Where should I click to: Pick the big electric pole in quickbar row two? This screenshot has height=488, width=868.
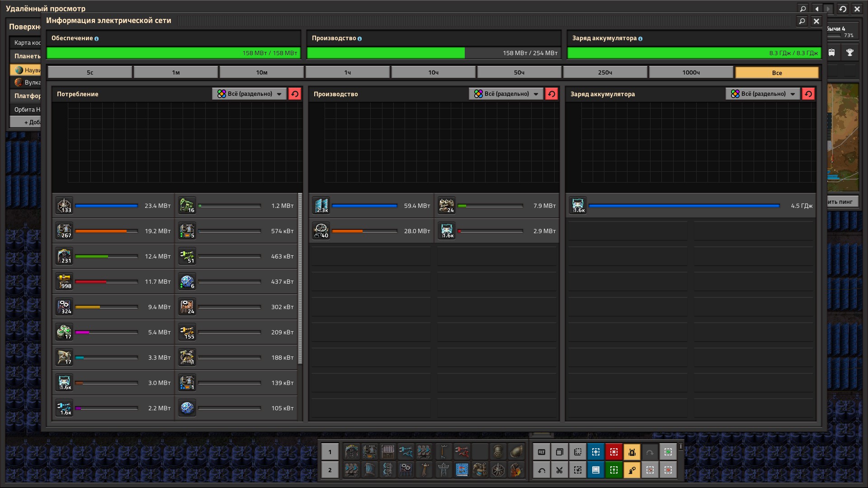click(x=443, y=470)
